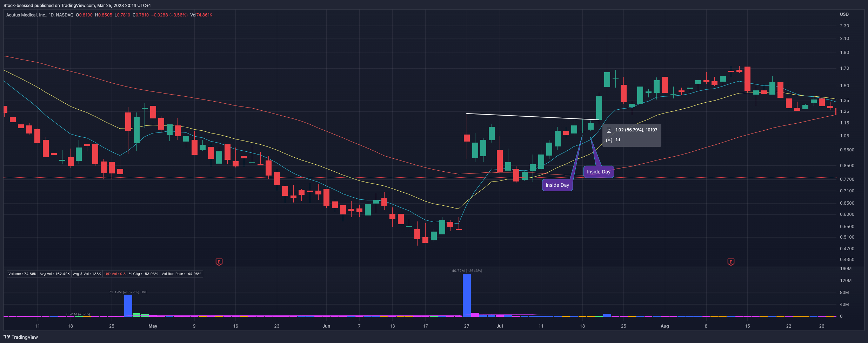868x343 pixels.
Task: Click the bar count icon next to 1d
Action: [609, 140]
